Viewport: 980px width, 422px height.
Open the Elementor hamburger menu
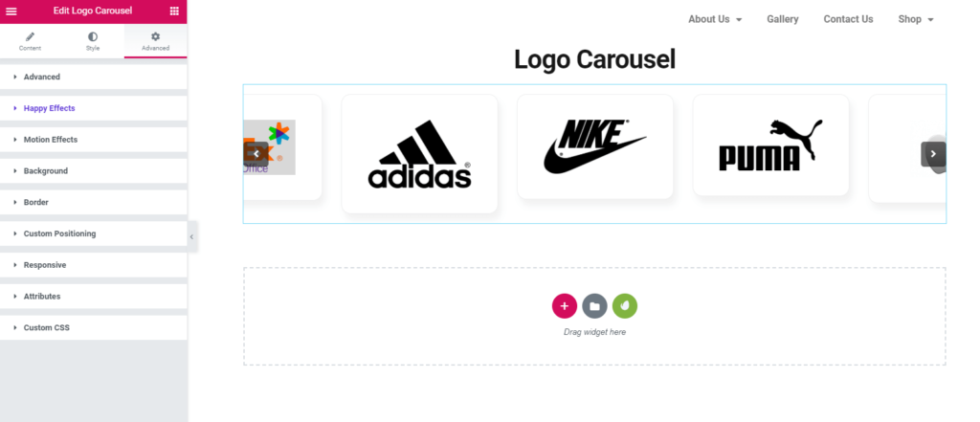pyautogui.click(x=11, y=11)
